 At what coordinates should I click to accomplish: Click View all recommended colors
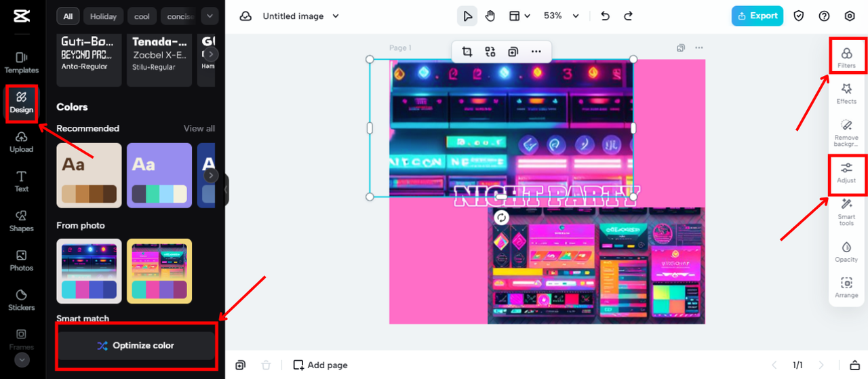coord(199,128)
